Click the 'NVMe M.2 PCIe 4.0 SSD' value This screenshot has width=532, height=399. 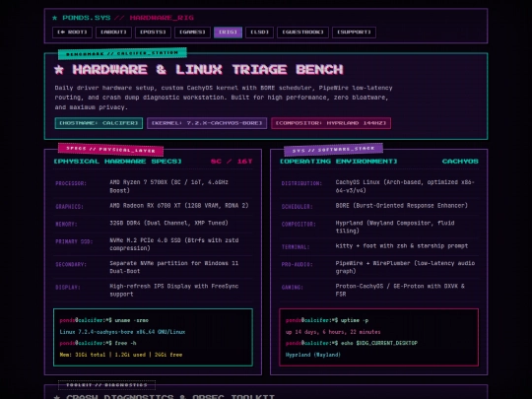[x=174, y=244]
